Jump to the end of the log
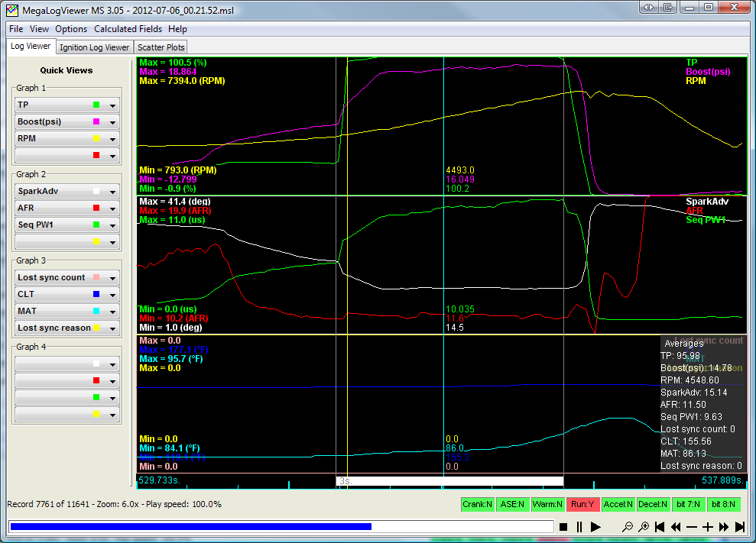The height and width of the screenshot is (543, 756). click(x=740, y=527)
